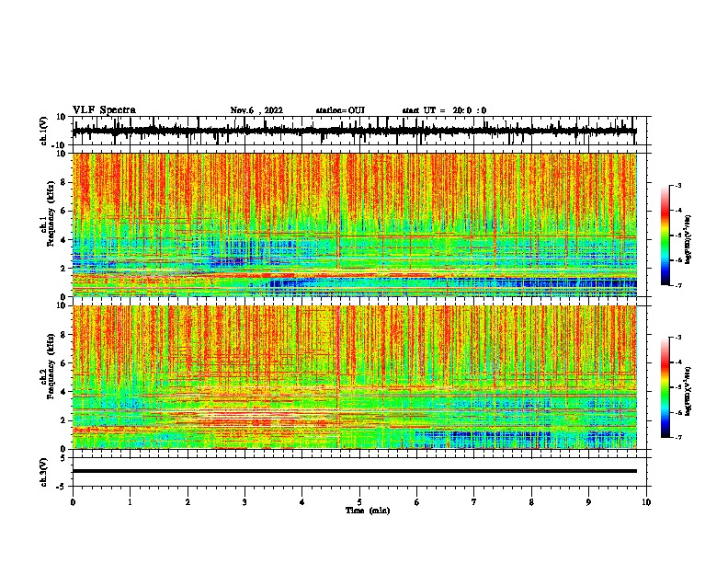Click the "8" tick on Time axis

[x=531, y=502]
